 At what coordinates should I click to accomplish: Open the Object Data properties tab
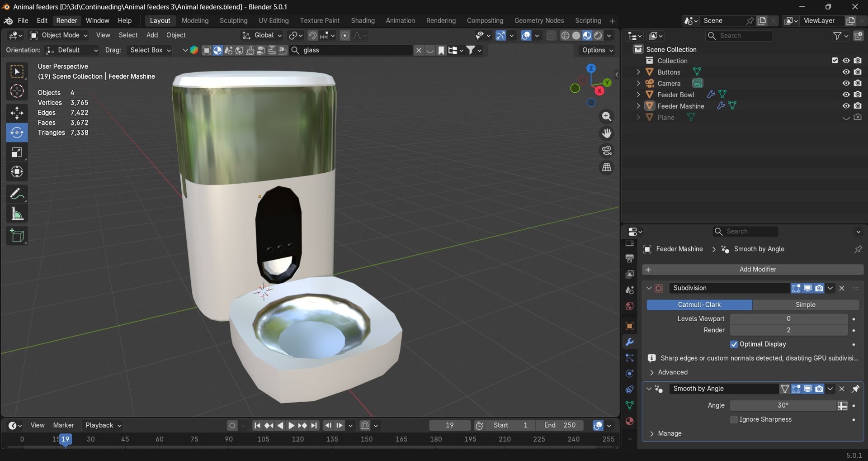point(629,405)
